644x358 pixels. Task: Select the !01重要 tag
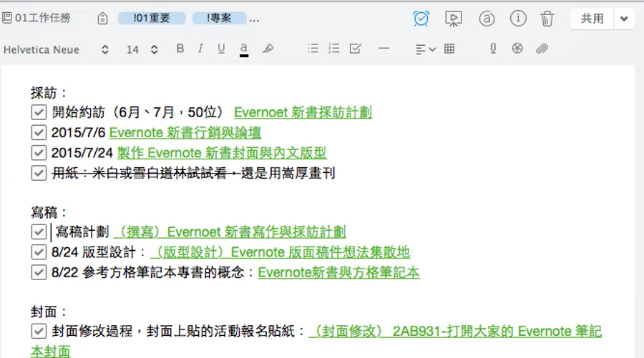(x=151, y=19)
